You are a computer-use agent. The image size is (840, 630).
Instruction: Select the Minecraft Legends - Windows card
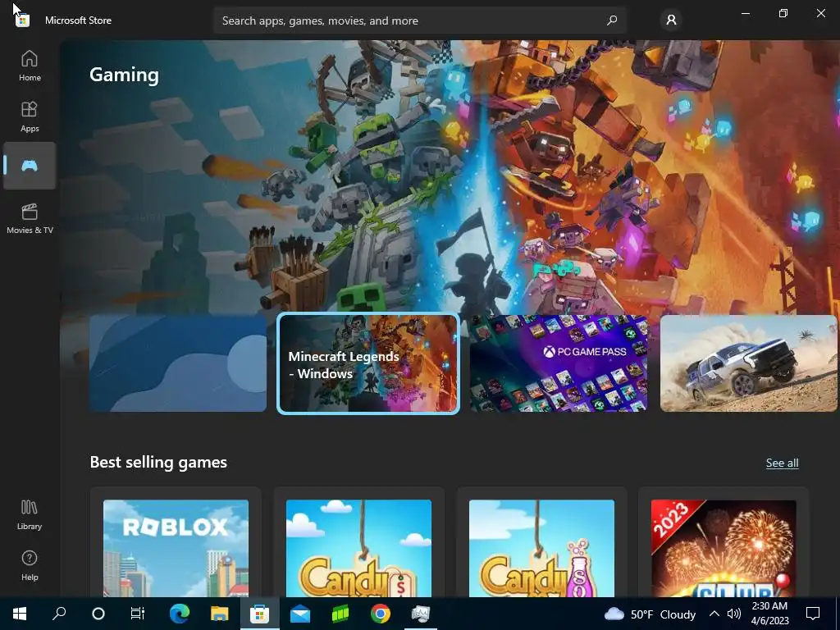point(368,363)
